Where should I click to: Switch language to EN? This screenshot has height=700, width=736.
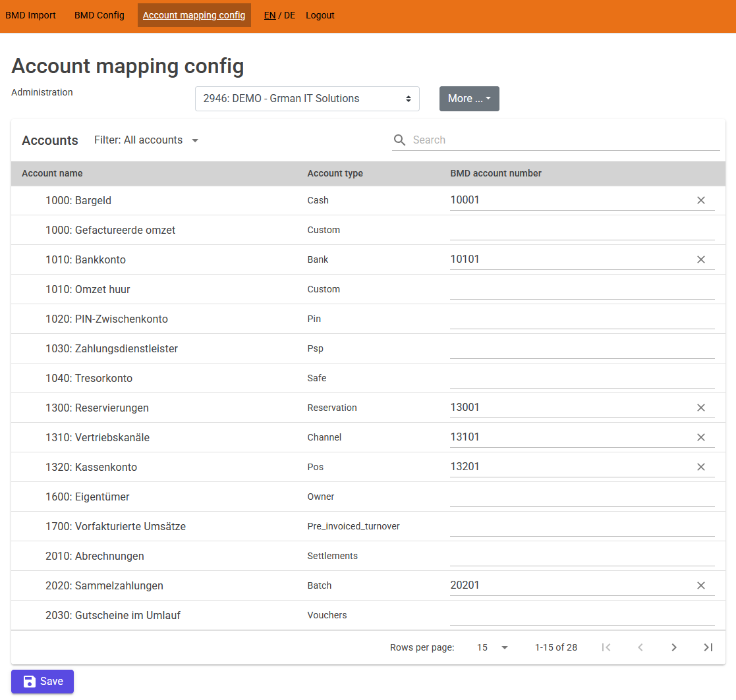269,15
